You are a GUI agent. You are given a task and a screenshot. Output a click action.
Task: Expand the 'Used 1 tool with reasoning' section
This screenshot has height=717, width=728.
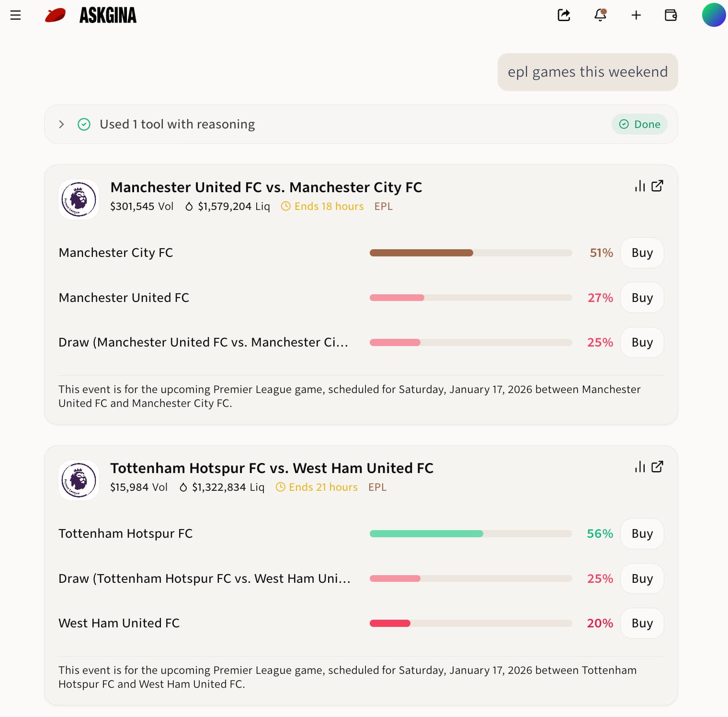[61, 125]
